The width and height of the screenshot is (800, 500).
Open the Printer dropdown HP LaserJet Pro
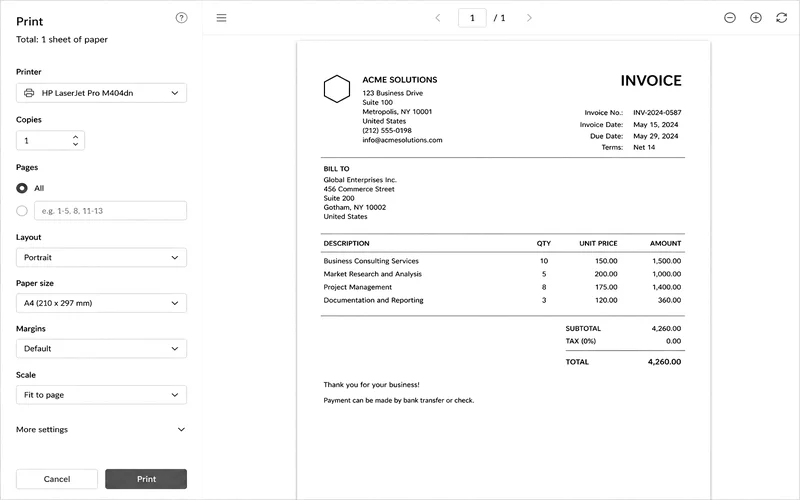[x=101, y=93]
